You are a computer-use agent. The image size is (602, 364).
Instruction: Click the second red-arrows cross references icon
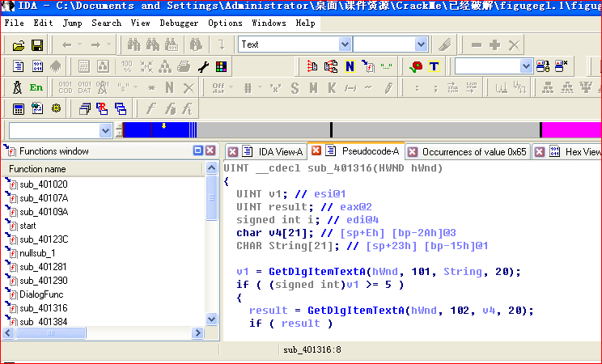[x=331, y=66]
